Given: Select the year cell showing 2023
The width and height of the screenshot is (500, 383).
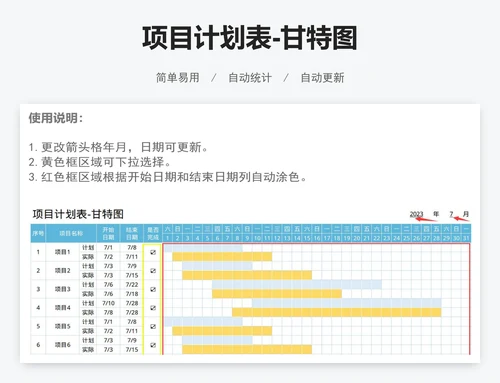Looking at the screenshot, I should (x=416, y=214).
